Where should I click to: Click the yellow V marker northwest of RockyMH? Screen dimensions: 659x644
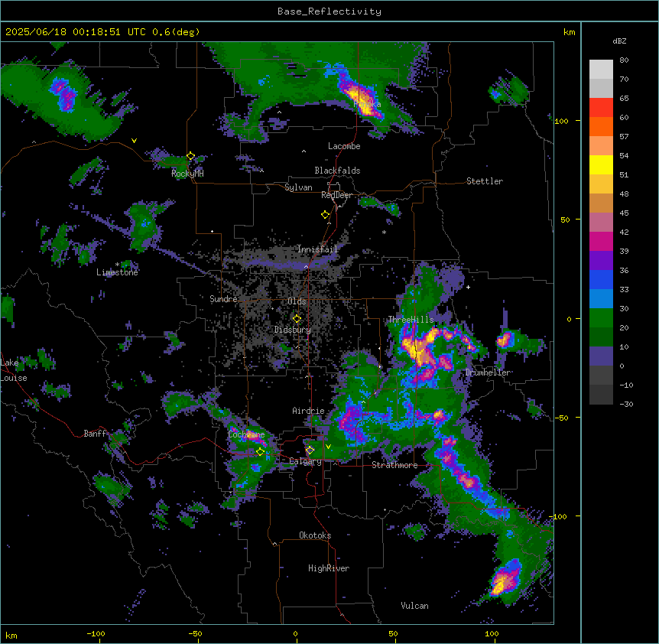(x=134, y=141)
